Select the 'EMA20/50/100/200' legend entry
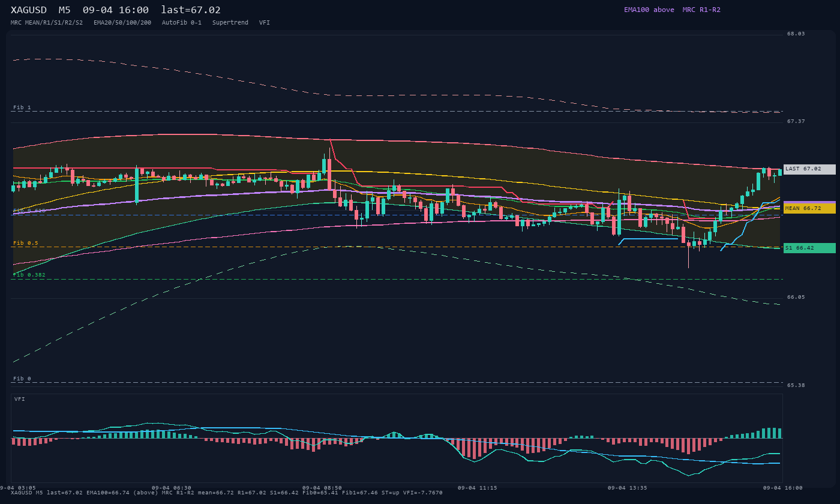 122,23
